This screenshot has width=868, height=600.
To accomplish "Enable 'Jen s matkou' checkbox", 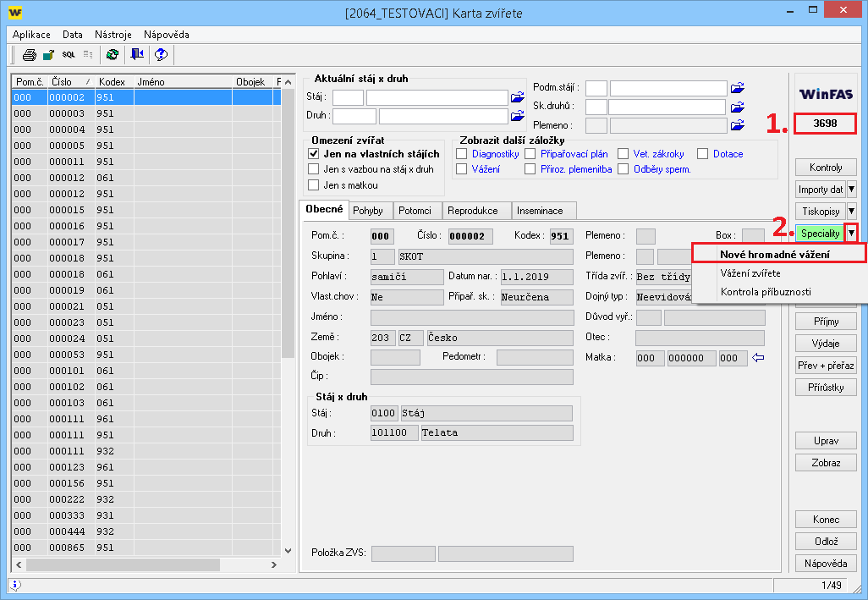I will 314,185.
